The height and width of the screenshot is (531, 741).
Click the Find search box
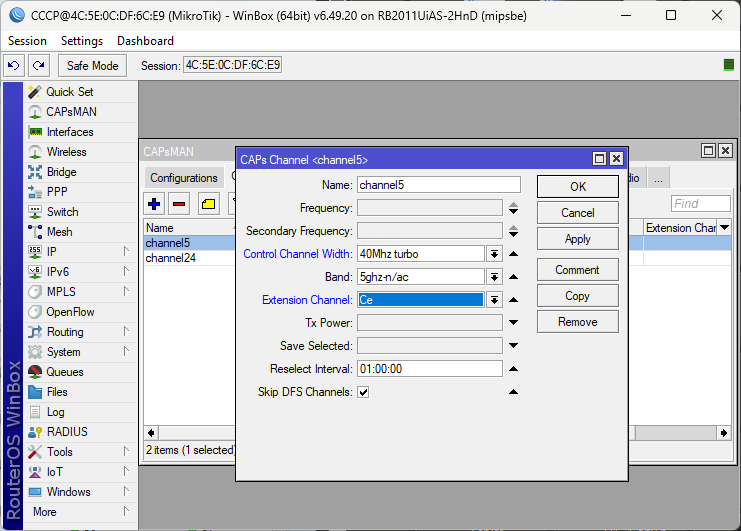tap(700, 204)
